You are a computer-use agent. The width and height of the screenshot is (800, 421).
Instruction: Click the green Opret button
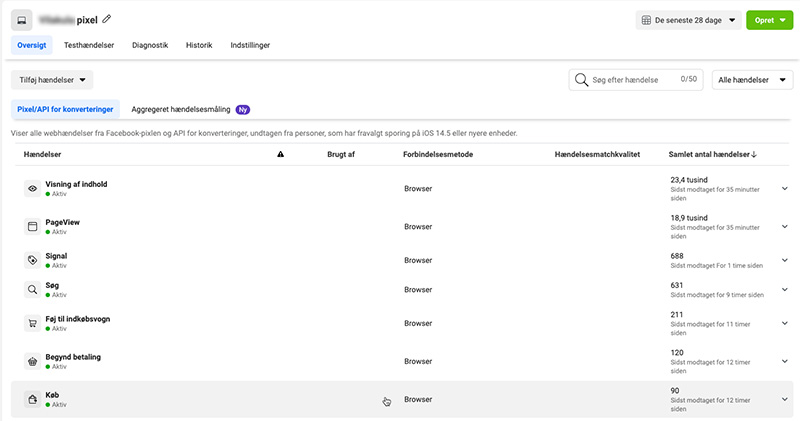(769, 20)
